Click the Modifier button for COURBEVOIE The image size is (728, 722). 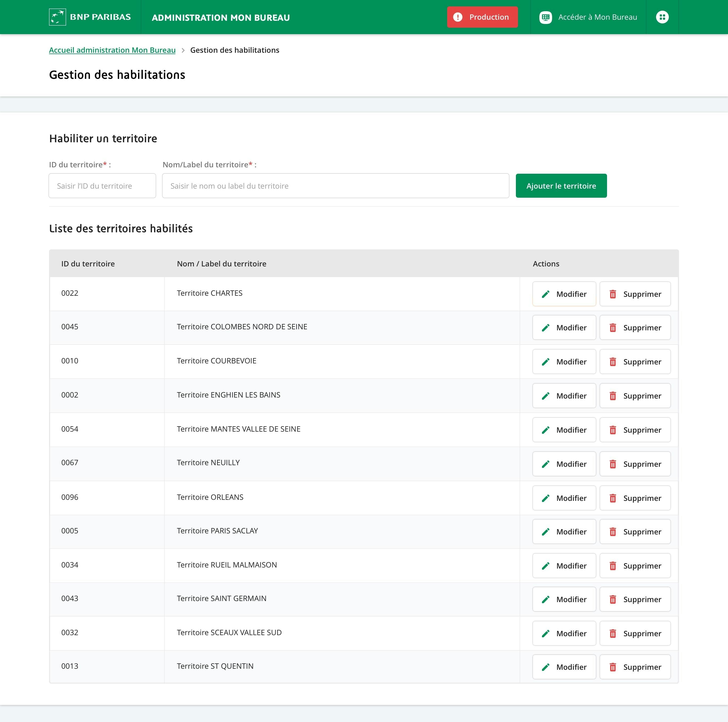point(563,361)
